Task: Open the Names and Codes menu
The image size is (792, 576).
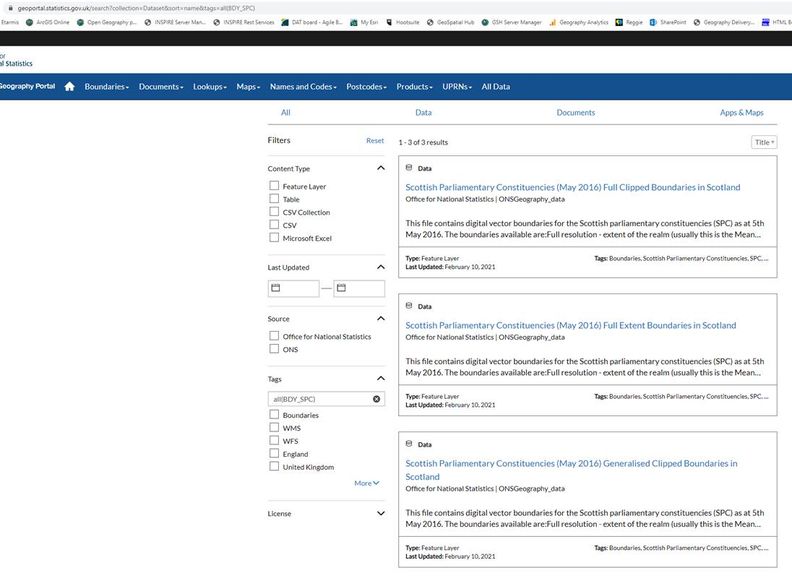Action: (303, 86)
